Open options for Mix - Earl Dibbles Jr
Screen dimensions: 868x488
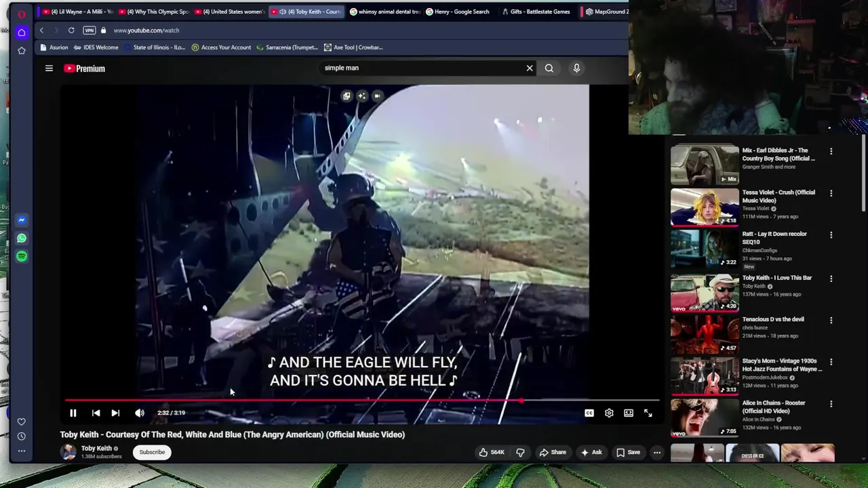tap(831, 151)
